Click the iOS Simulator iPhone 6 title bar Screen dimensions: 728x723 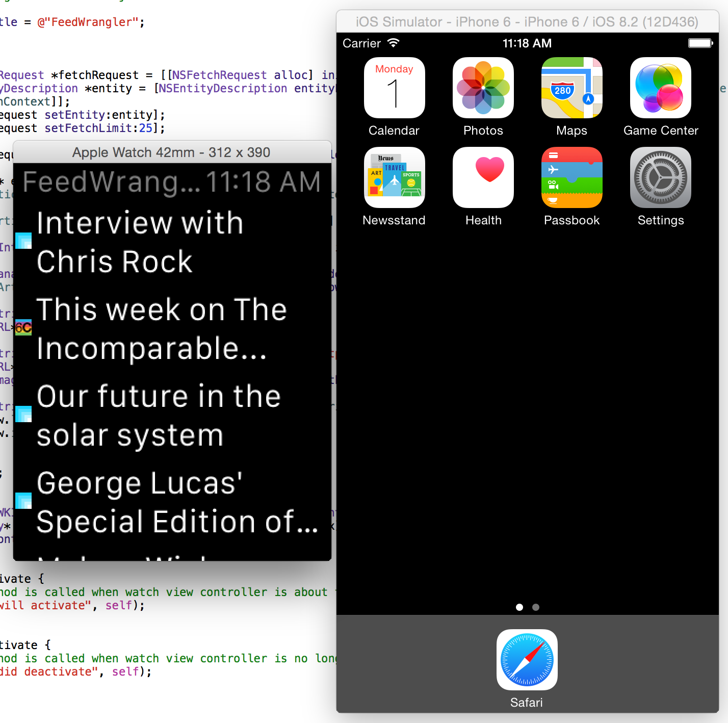coord(527,22)
